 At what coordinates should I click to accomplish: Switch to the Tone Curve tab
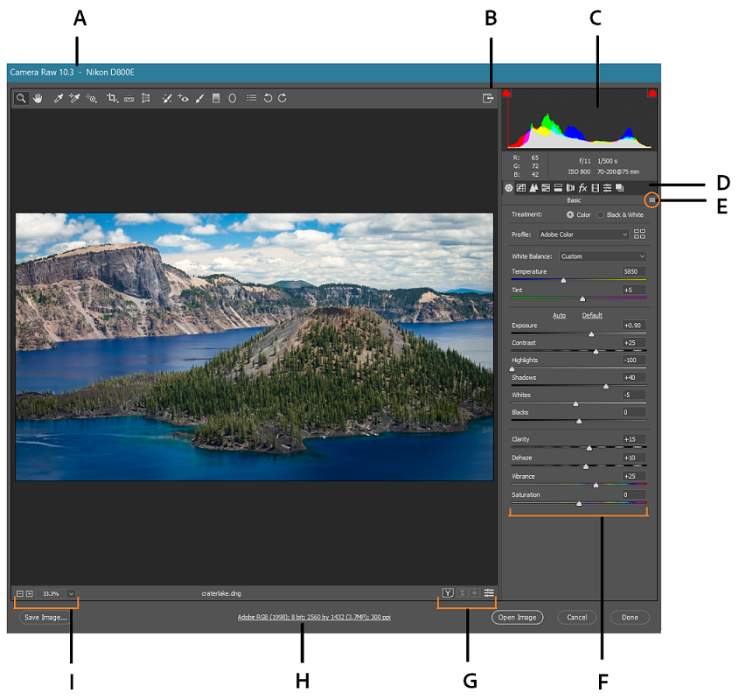click(520, 188)
